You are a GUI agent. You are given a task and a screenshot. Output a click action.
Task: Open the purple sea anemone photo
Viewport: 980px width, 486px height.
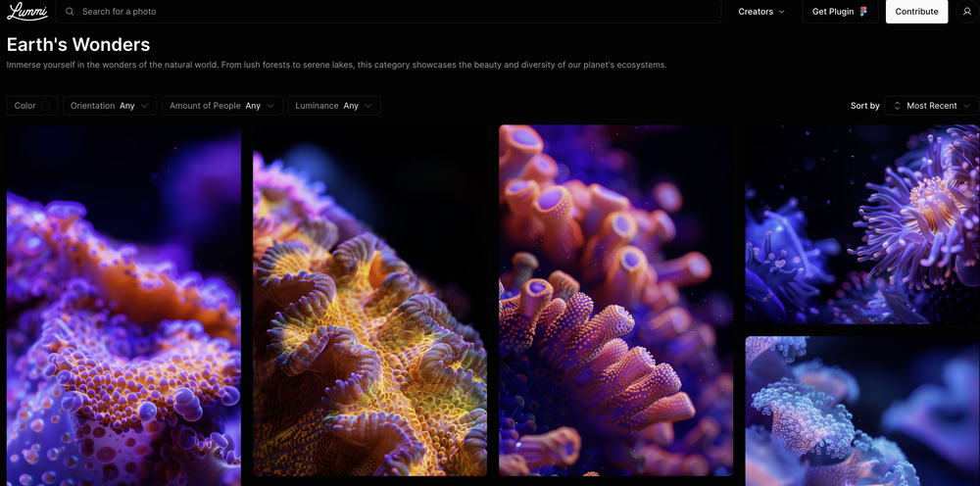click(862, 224)
